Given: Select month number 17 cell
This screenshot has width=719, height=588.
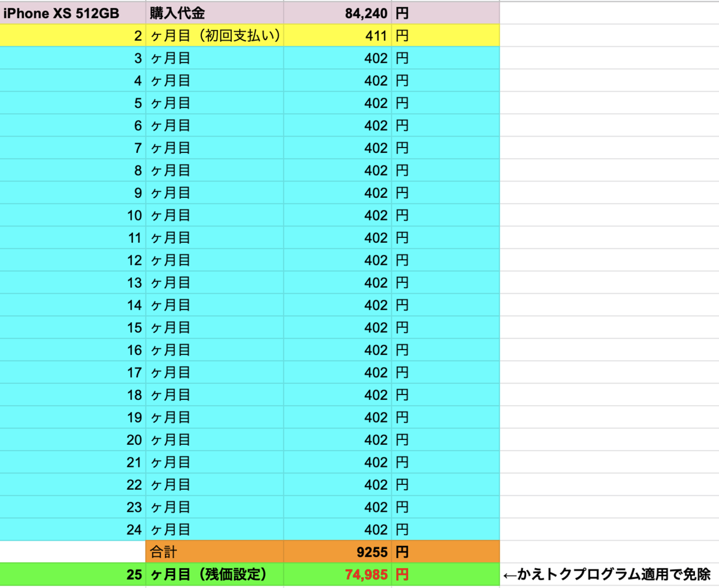Looking at the screenshot, I should pyautogui.click(x=72, y=373).
